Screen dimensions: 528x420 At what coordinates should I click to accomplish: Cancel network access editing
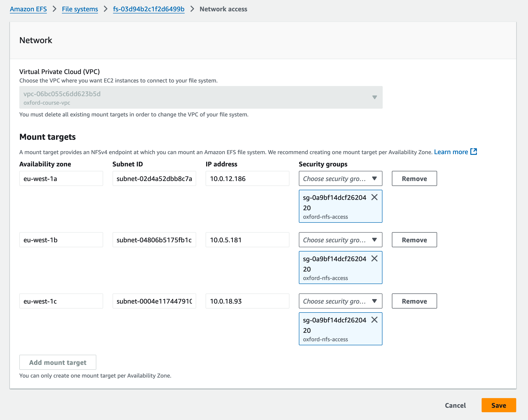tap(455, 405)
